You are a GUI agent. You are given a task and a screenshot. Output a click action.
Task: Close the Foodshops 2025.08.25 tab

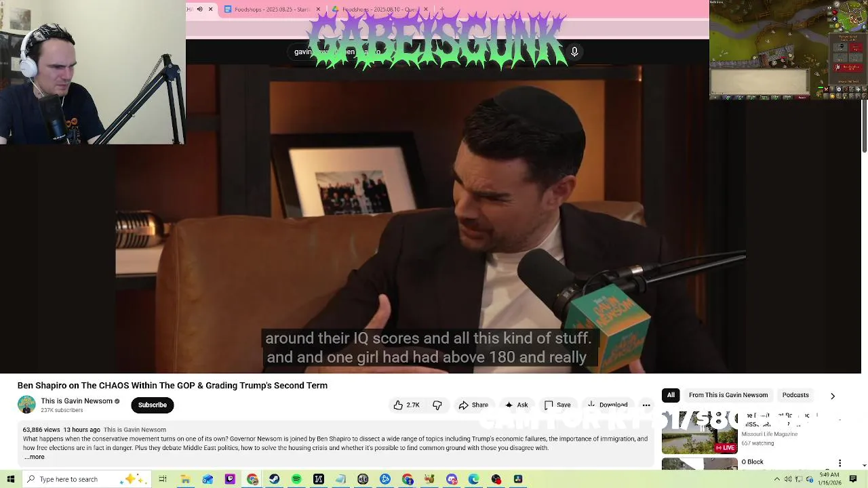coord(318,9)
